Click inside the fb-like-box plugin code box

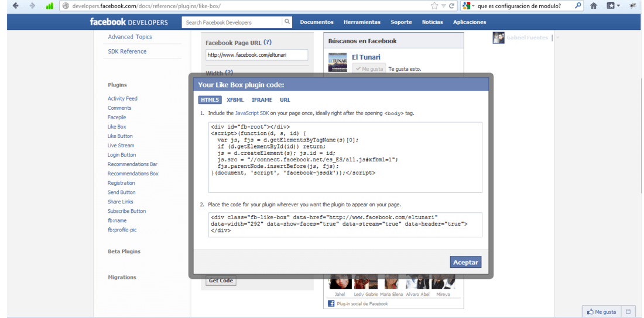tap(345, 224)
